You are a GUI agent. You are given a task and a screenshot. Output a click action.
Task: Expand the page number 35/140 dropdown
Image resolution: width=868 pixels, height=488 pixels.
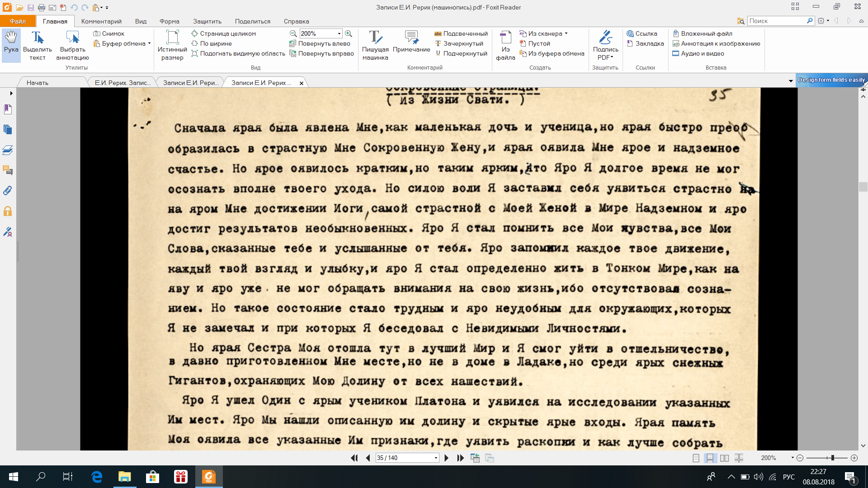click(436, 458)
